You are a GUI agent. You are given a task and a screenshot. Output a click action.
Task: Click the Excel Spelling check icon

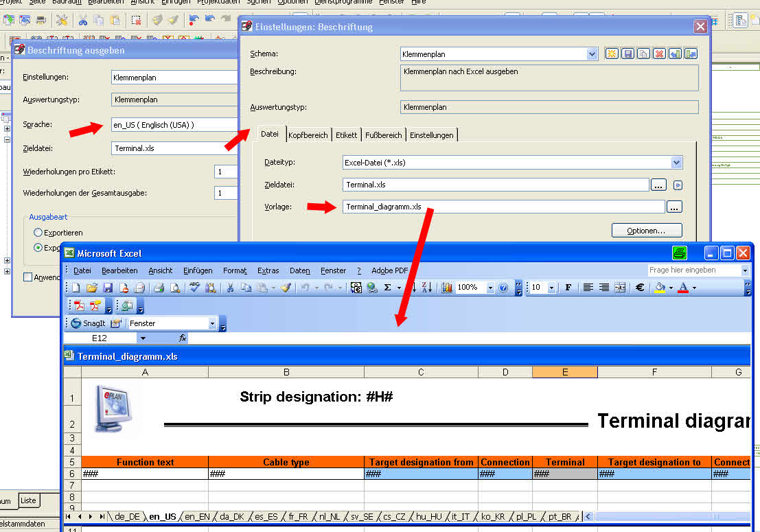194,288
